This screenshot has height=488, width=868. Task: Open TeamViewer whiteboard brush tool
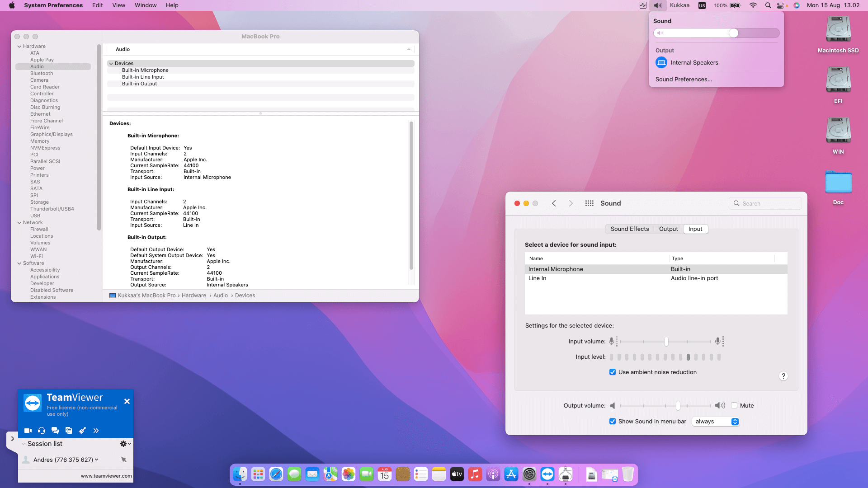click(x=82, y=431)
